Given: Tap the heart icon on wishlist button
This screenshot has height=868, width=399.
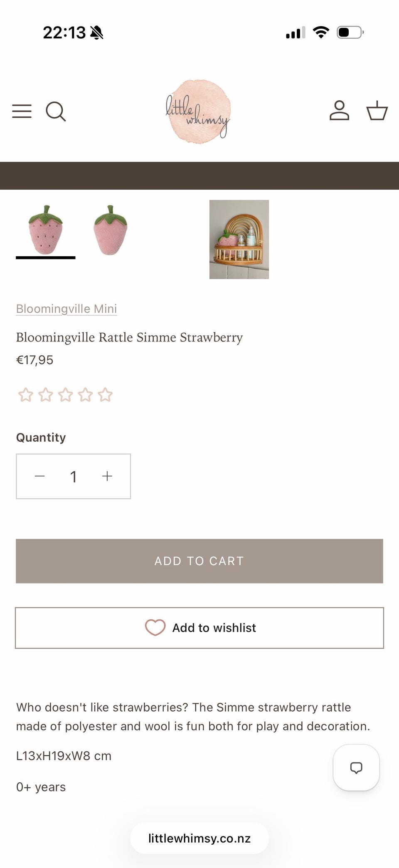Looking at the screenshot, I should (155, 628).
